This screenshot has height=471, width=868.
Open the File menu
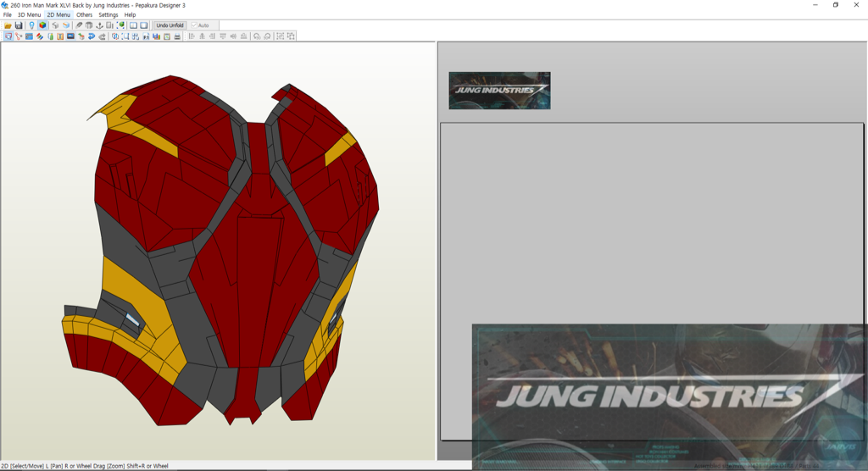pyautogui.click(x=7, y=15)
